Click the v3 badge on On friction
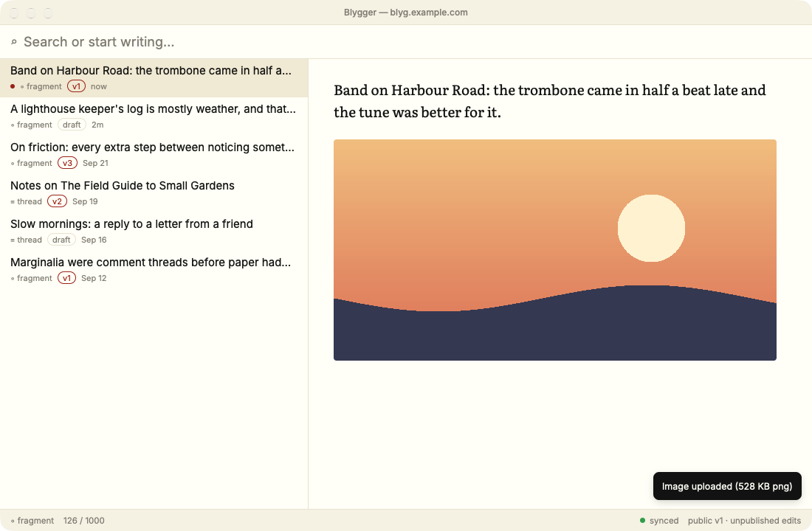 (67, 163)
